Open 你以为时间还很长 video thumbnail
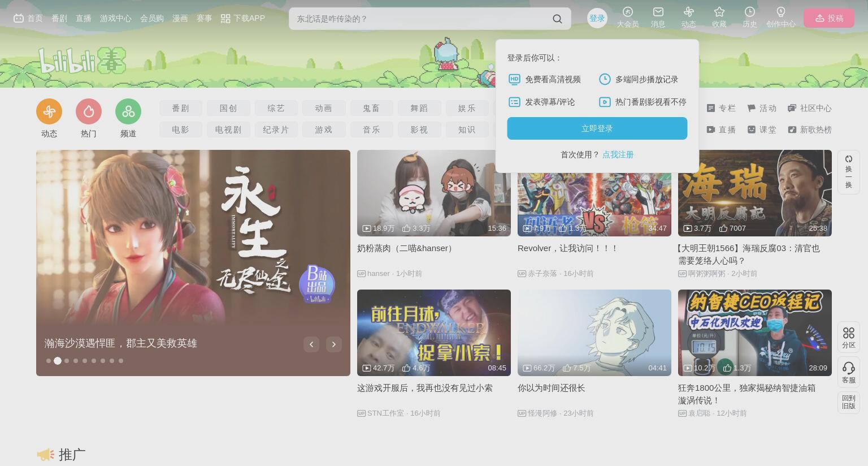Viewport: 868px width, 466px height. click(x=594, y=333)
